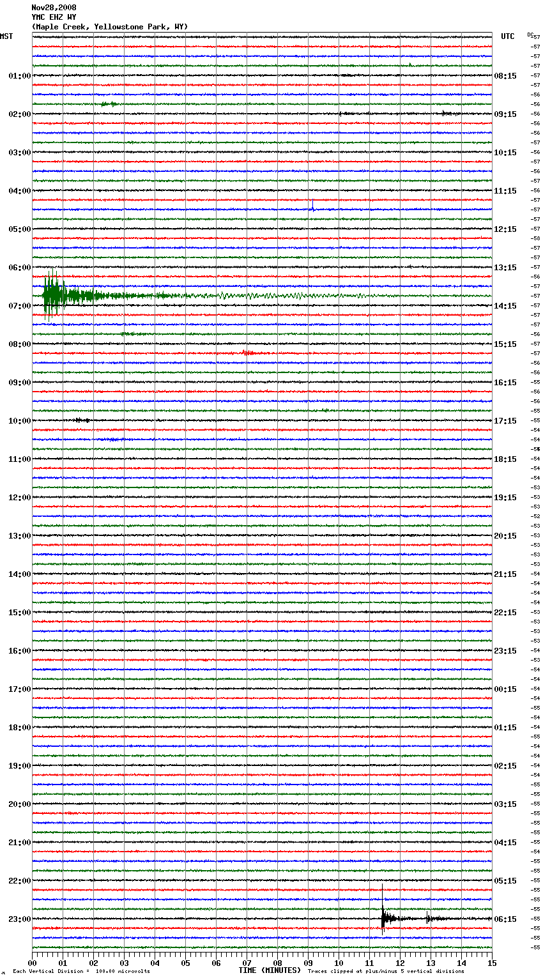Viewport: 543px width, 980px height.
Task: Click the 13:15 UTC time label
Action: [x=505, y=268]
